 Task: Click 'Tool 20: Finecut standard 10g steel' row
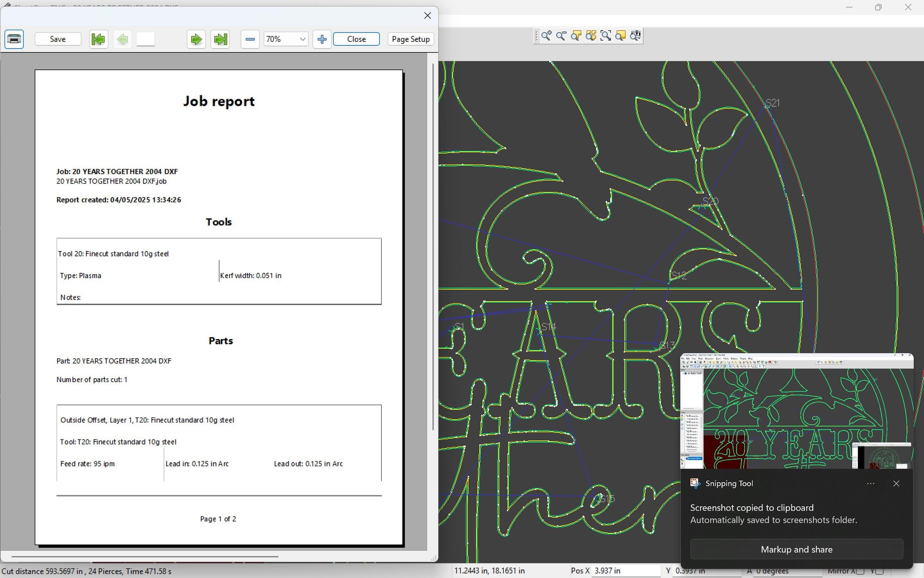point(113,253)
